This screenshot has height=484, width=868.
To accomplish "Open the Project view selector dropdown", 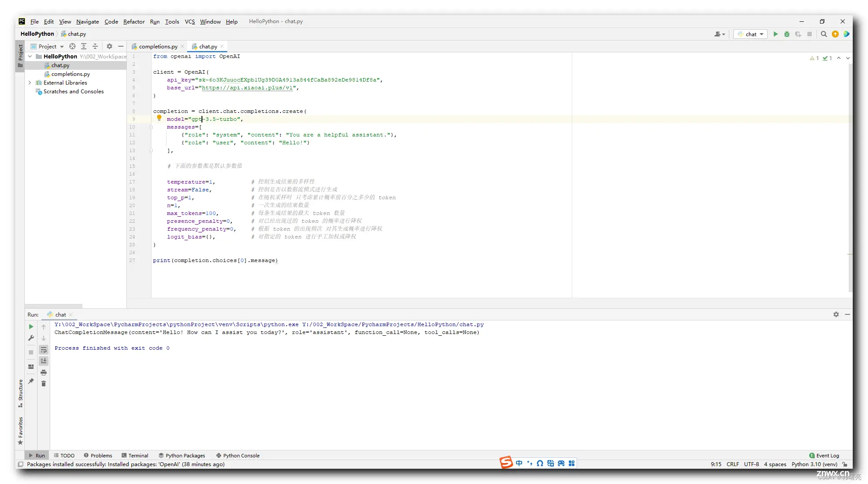I will (x=47, y=46).
